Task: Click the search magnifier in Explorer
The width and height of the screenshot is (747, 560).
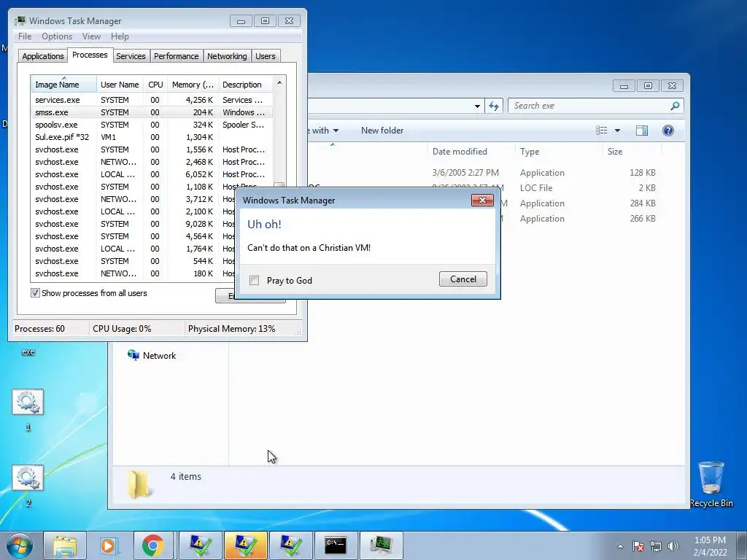Action: tap(675, 106)
